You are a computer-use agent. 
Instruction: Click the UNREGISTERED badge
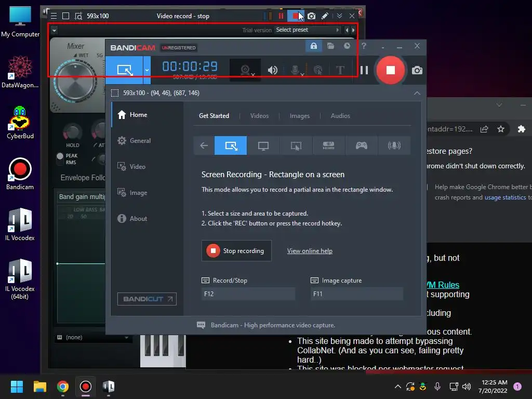point(179,48)
